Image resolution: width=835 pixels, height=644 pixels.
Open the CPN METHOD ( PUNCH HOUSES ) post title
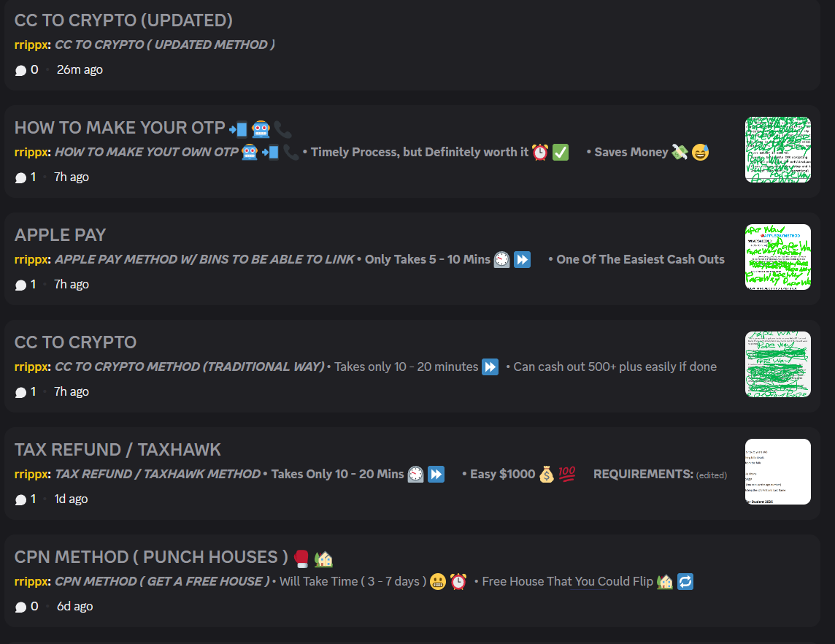(151, 557)
